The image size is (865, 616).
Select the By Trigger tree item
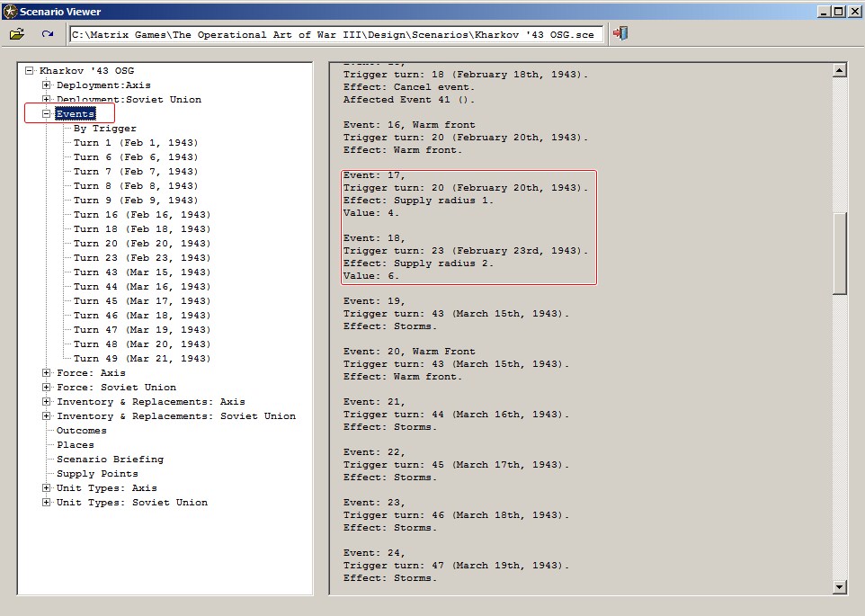point(105,129)
